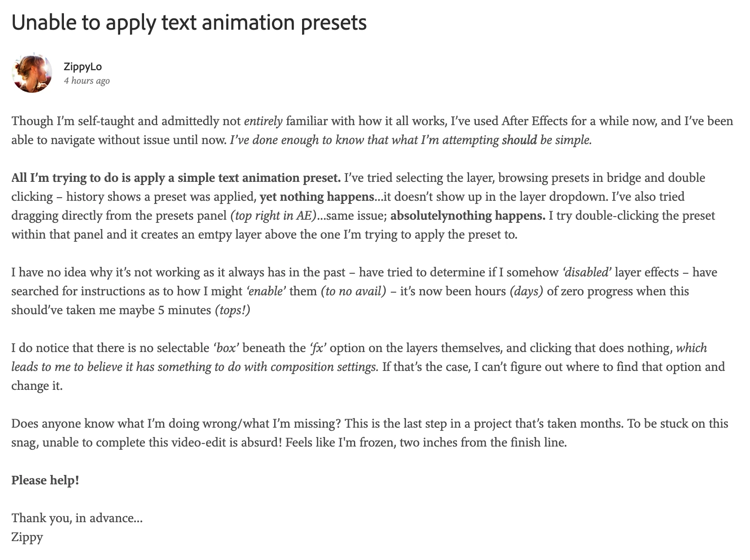750x560 pixels.
Task: Click the bold sentence starting 'All I'm trying'
Action: point(176,178)
